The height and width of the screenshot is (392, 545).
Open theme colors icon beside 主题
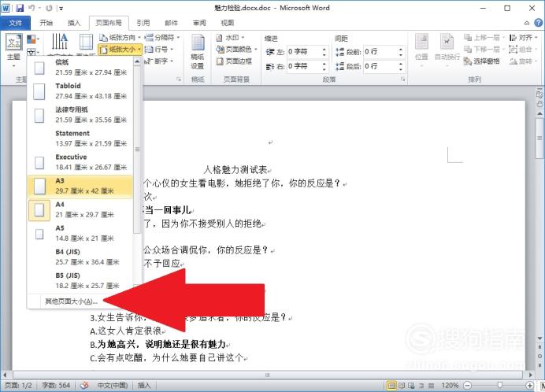32,39
